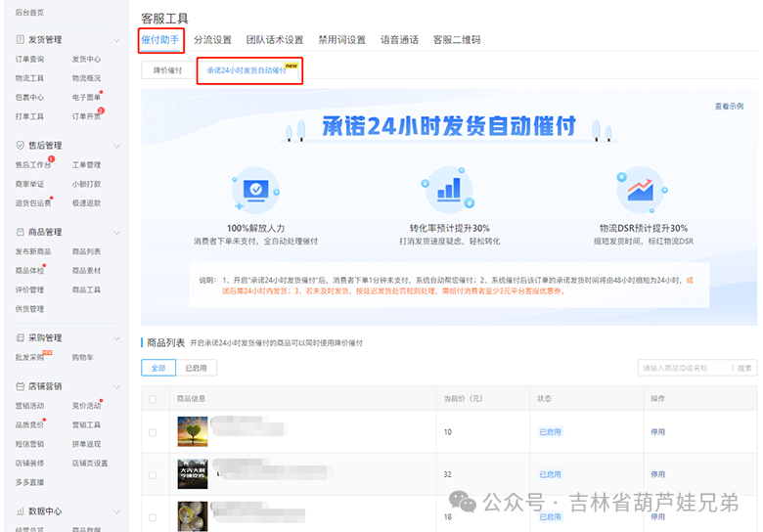Click the 转化率预计提升30% bar chart icon
Screen dimensions: 763x532
click(448, 190)
